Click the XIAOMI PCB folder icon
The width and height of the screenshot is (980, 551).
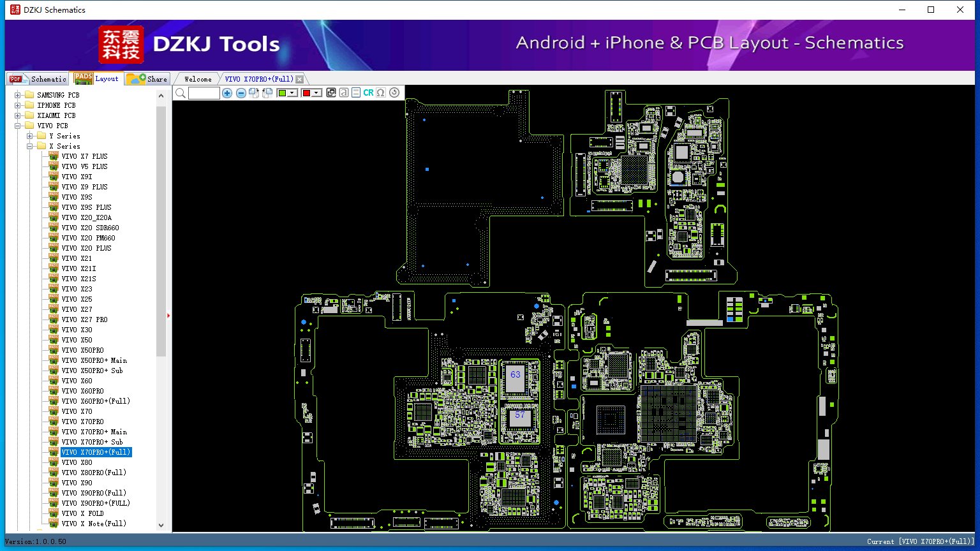[29, 115]
